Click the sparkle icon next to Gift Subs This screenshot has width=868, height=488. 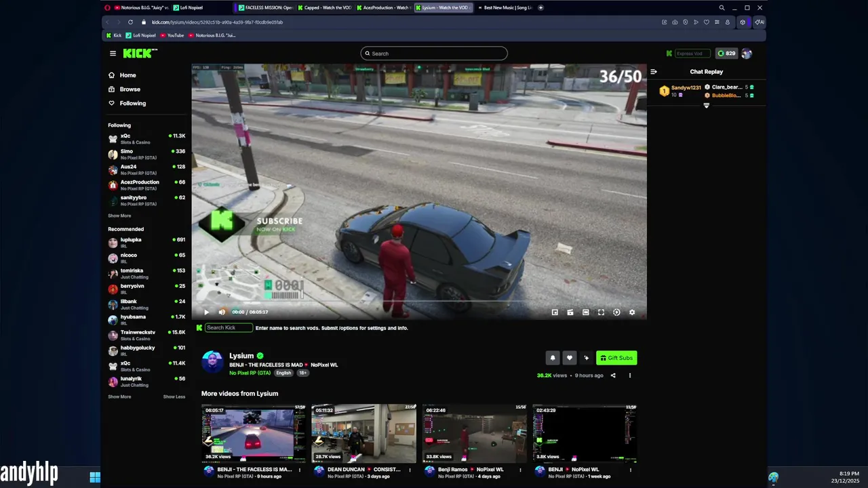587,358
